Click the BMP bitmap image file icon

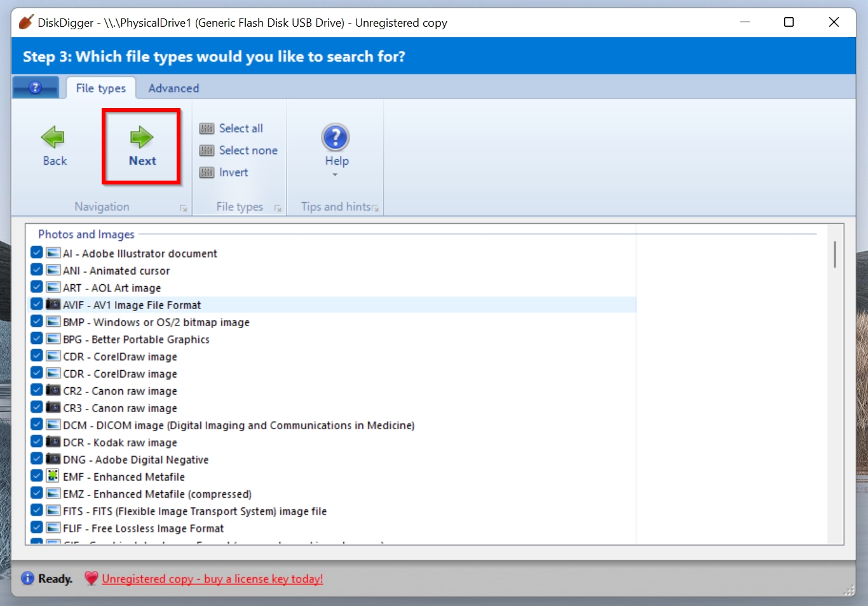coord(53,322)
